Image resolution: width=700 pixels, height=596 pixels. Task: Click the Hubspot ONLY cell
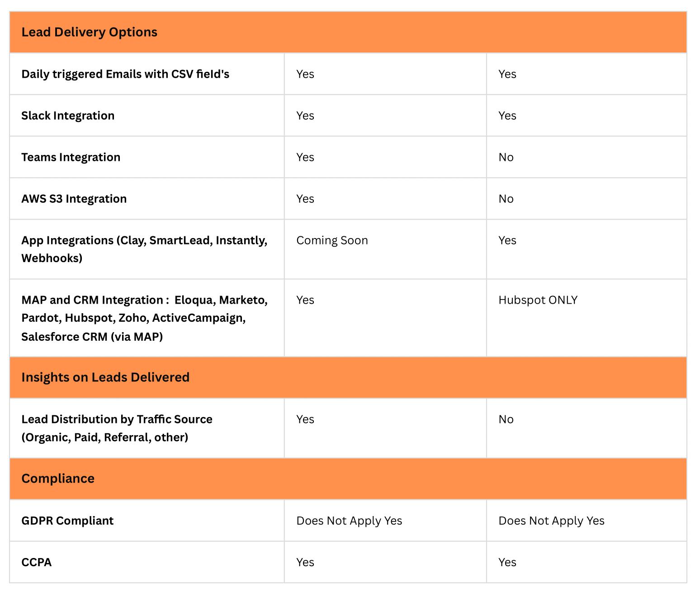(x=538, y=300)
